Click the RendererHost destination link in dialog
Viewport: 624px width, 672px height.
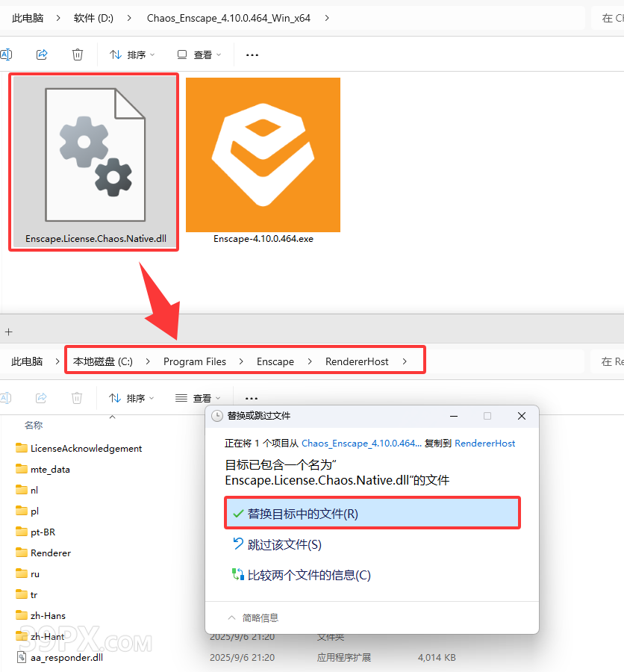pyautogui.click(x=484, y=443)
